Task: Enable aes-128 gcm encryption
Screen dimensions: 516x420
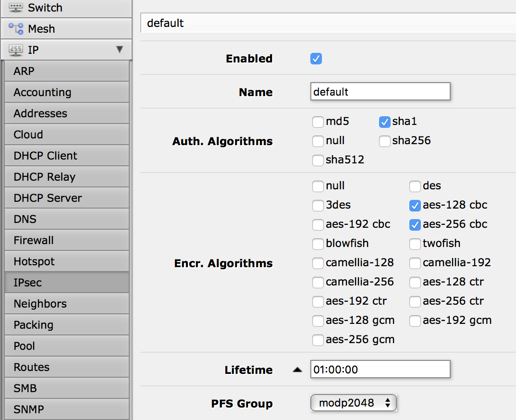Action: [x=318, y=321]
